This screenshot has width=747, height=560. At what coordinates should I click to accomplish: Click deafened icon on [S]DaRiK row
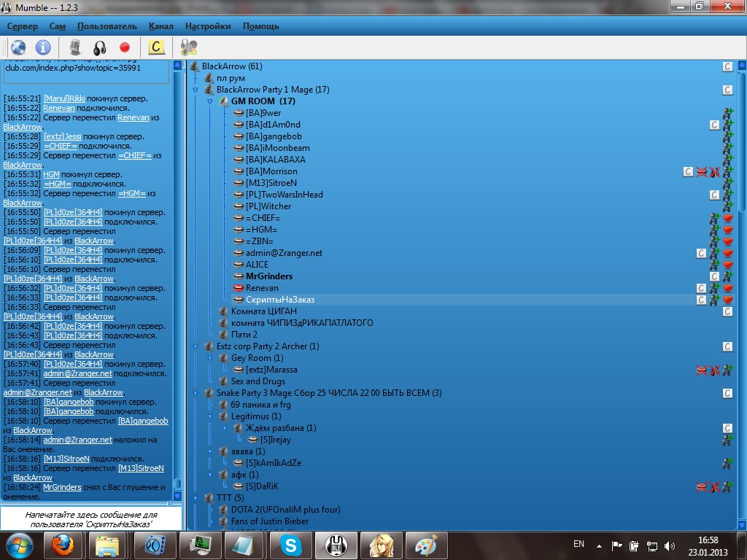(715, 486)
